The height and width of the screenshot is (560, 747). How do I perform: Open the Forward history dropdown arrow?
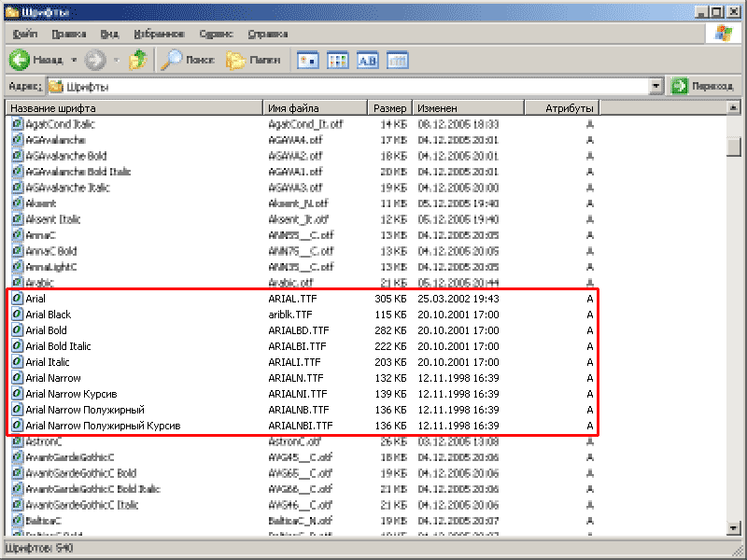click(x=117, y=60)
